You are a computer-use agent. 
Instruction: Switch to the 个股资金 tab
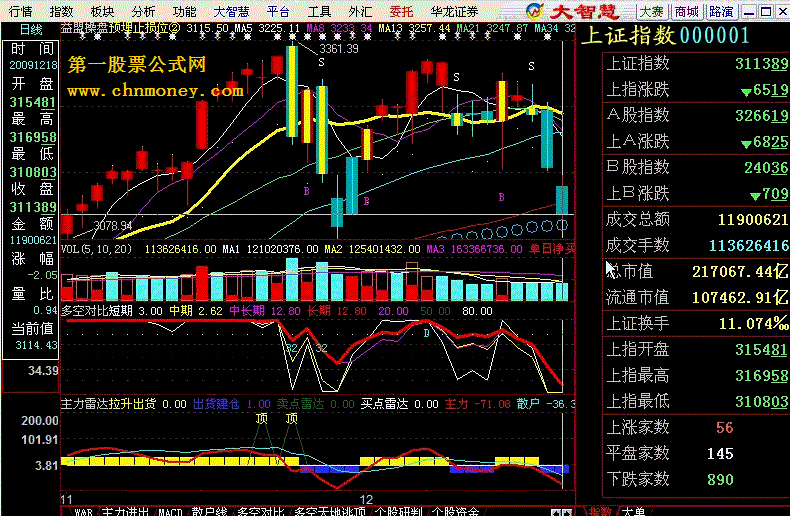click(x=455, y=511)
